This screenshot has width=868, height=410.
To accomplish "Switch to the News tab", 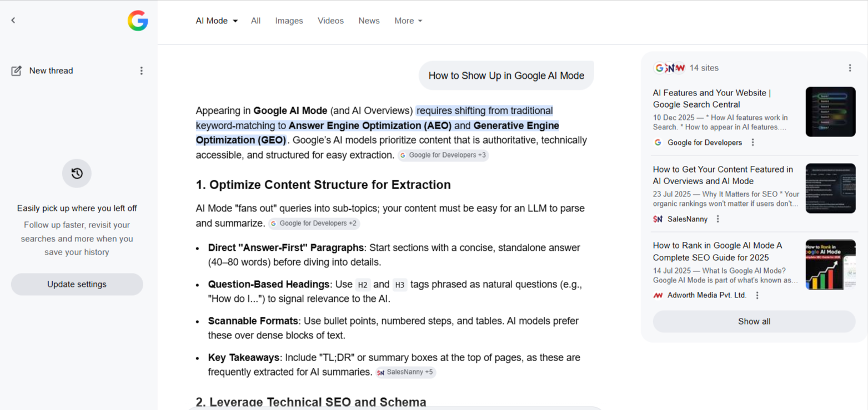I will [x=369, y=21].
